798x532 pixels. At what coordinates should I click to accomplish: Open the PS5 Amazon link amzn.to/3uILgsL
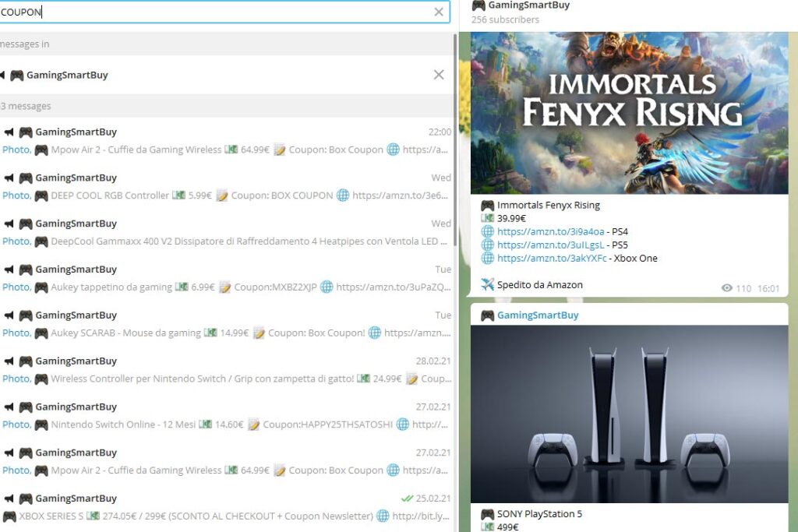click(551, 245)
